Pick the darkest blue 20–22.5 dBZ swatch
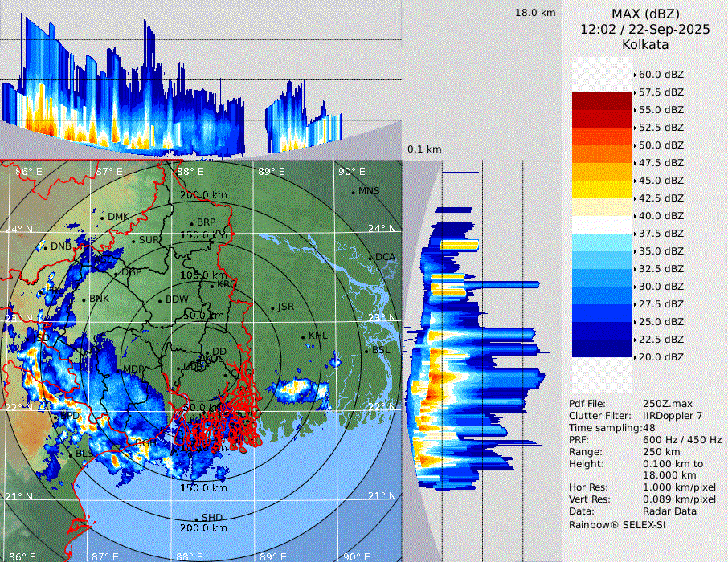The height and width of the screenshot is (562, 728). click(x=601, y=348)
